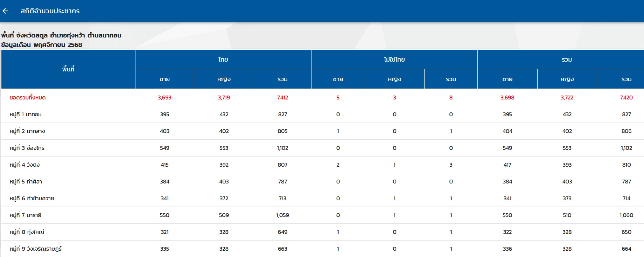Click the back arrow icon
The width and height of the screenshot is (644, 257).
pyautogui.click(x=5, y=11)
